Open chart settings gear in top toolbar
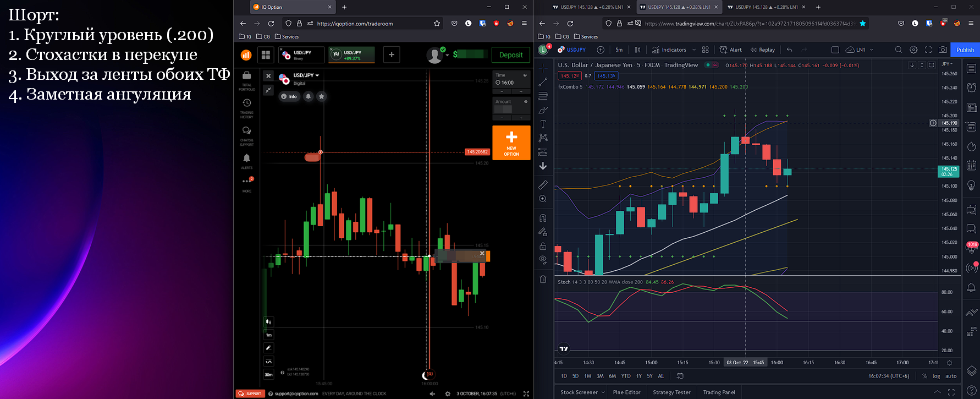 click(913, 50)
